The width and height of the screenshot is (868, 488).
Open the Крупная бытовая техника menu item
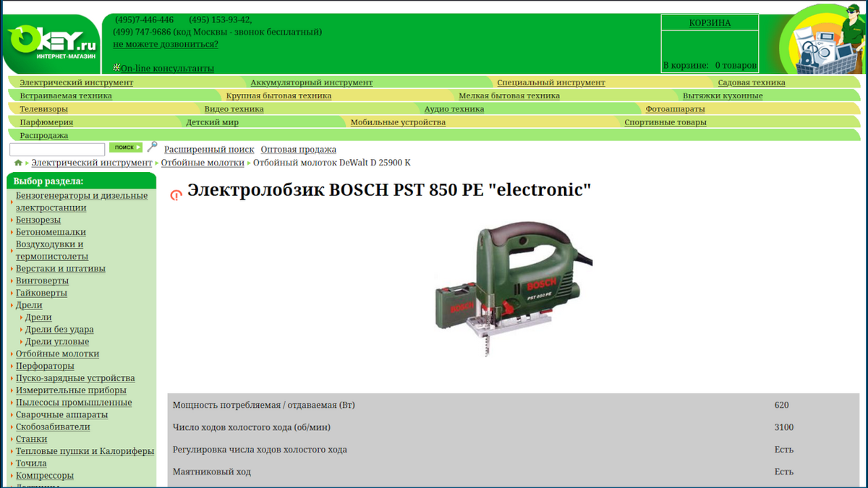pyautogui.click(x=278, y=95)
